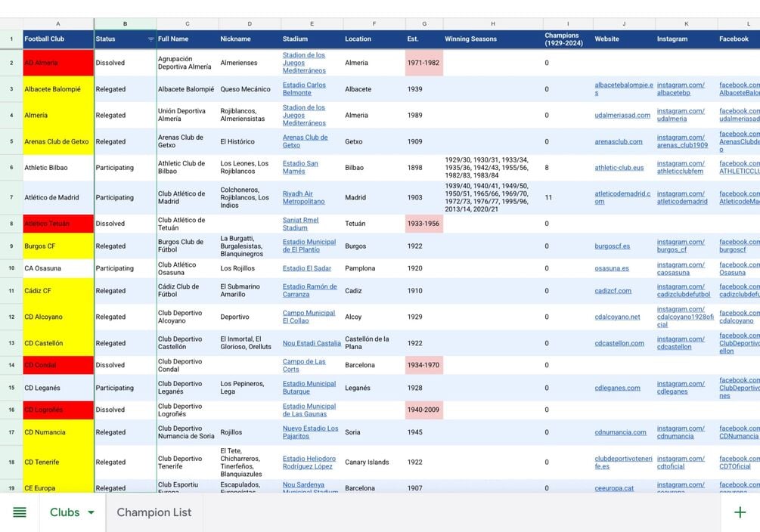Open instagram.com/cdtoficial link
This screenshot has width=760, height=532.
click(681, 462)
